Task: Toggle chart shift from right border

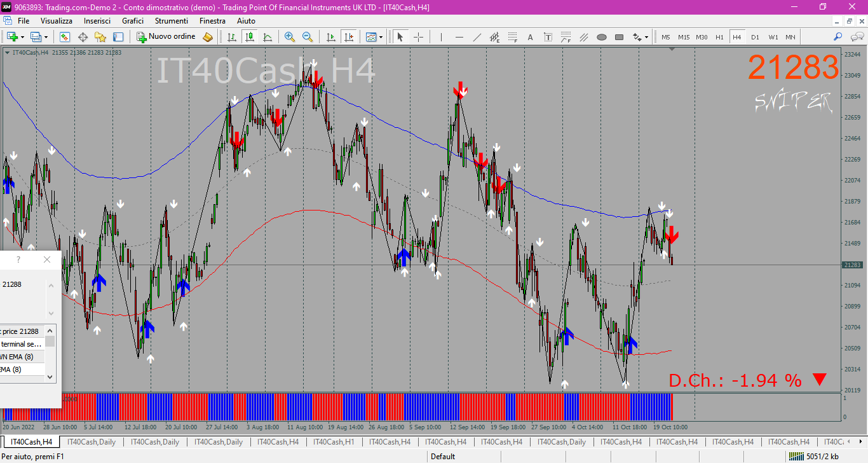Action: (348, 37)
